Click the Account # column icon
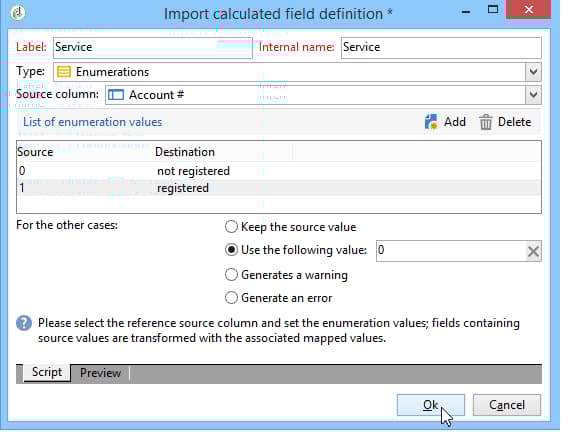Screen dimensions: 572x442 [116, 95]
